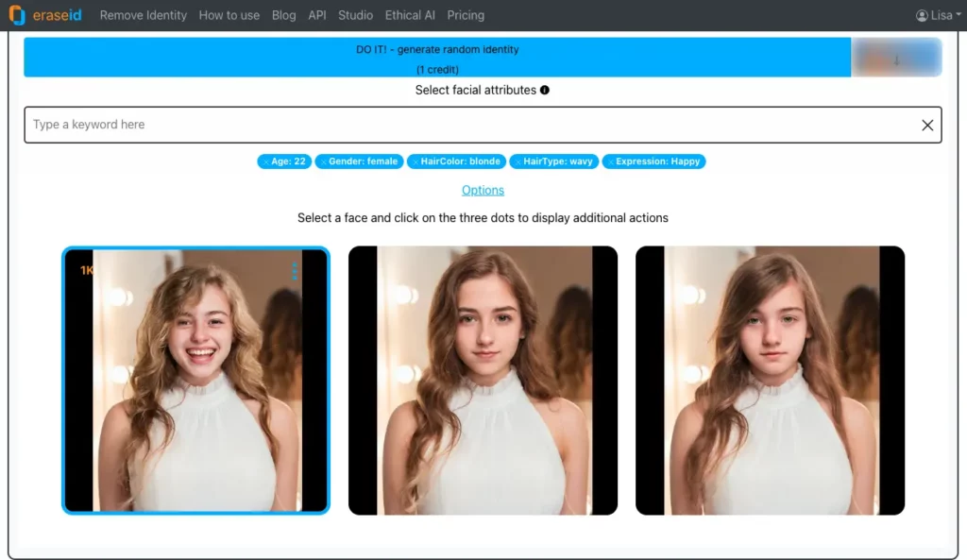Click the download arrow button
The width and height of the screenshot is (967, 560).
click(895, 58)
